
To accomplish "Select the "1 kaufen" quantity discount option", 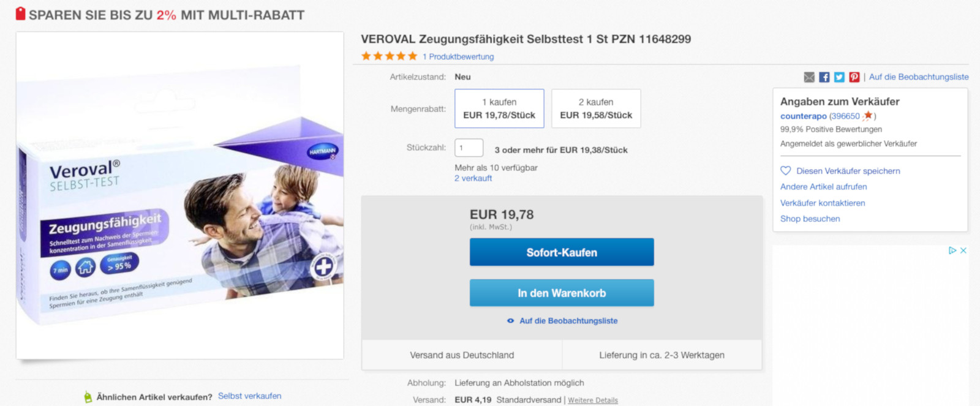I will point(499,108).
